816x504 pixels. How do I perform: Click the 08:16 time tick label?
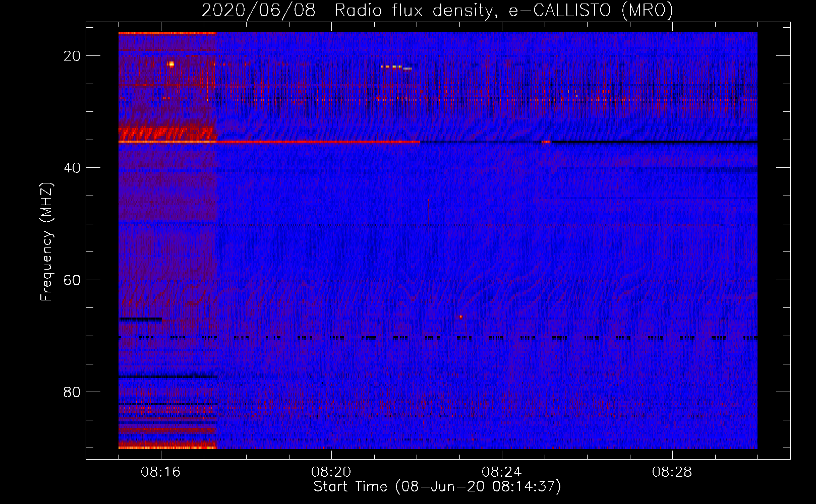161,472
